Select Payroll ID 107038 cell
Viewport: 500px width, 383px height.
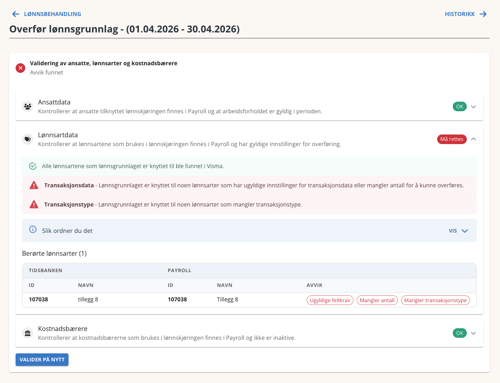(177, 299)
